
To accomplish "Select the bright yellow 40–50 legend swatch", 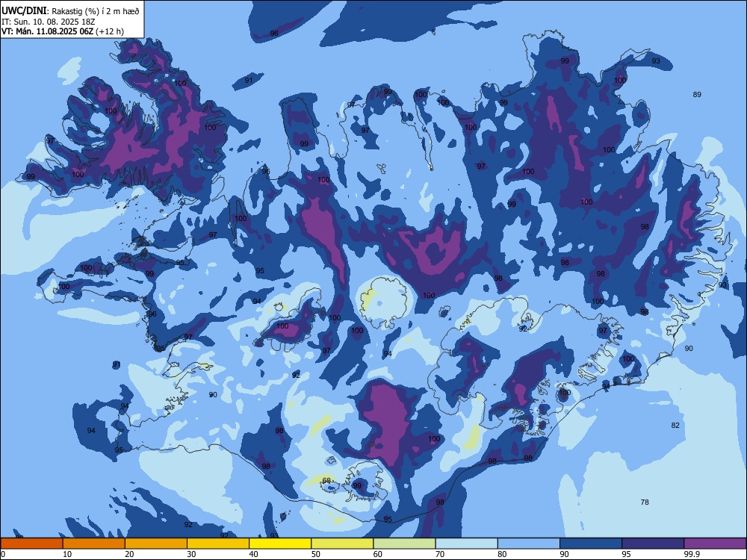I will tap(280, 544).
